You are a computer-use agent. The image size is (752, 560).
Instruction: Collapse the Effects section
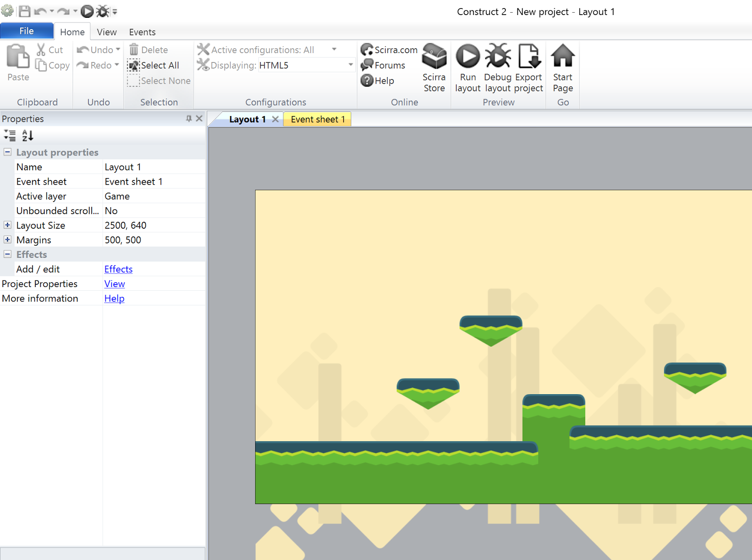click(x=8, y=254)
